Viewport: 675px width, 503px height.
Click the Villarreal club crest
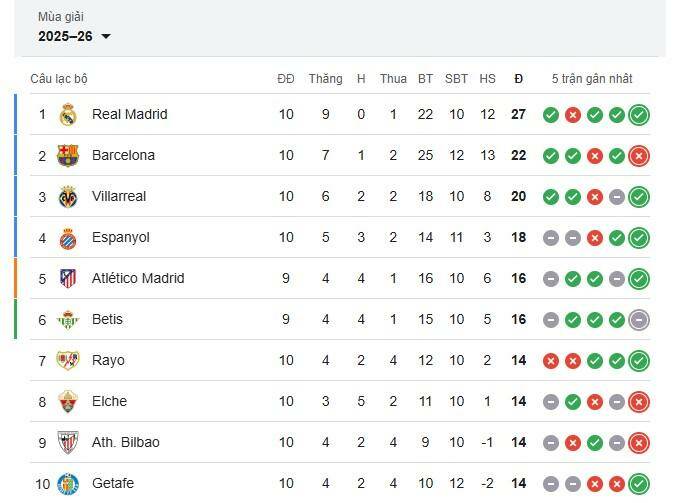pyautogui.click(x=68, y=197)
